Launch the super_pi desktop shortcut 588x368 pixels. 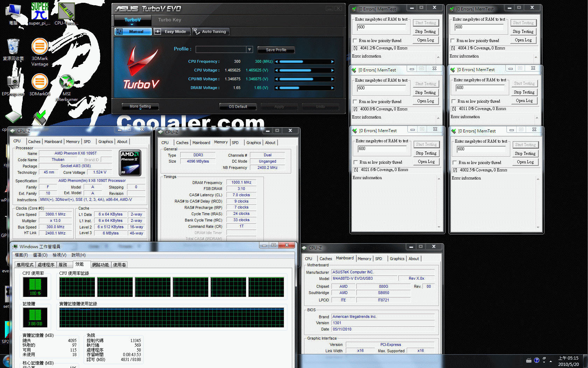coord(40,14)
